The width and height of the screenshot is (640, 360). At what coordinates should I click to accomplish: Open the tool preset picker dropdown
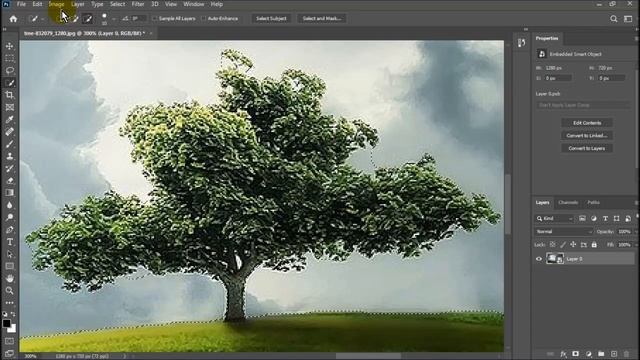[x=42, y=19]
